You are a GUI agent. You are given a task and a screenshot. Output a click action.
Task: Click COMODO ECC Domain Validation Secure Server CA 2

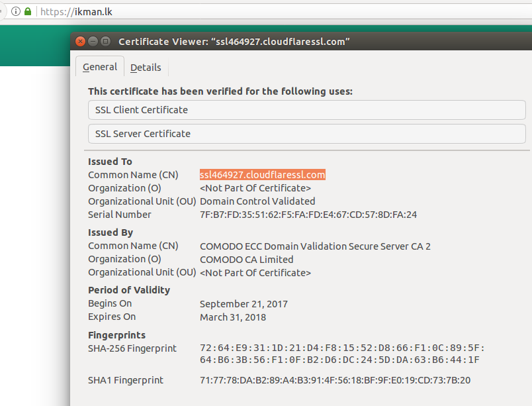[x=315, y=246]
